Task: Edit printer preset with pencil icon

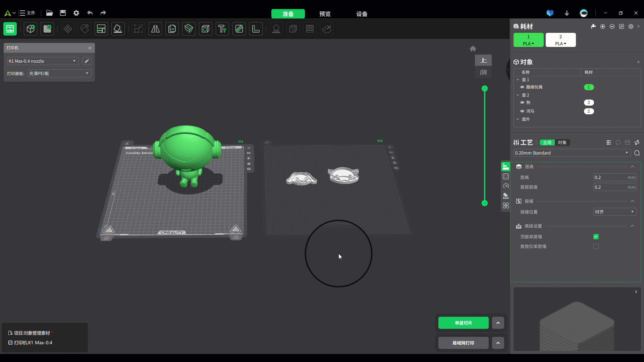Action: 87,61
